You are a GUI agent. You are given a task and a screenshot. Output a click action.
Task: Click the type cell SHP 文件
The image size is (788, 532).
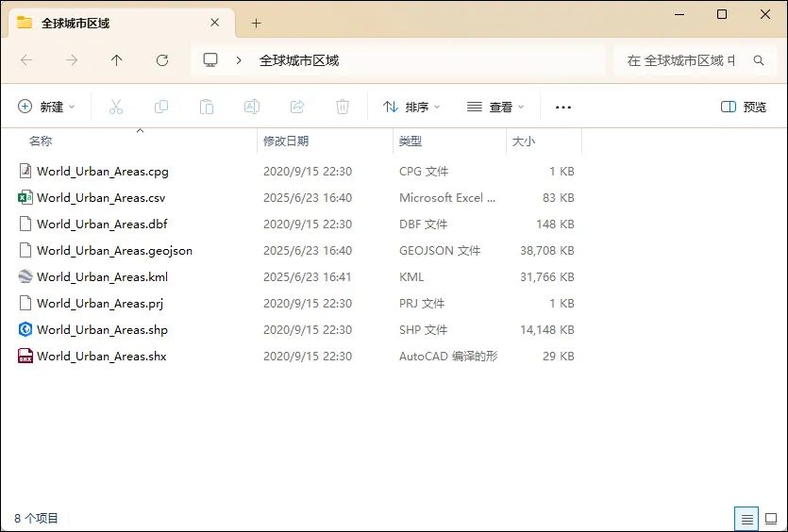pyautogui.click(x=423, y=329)
